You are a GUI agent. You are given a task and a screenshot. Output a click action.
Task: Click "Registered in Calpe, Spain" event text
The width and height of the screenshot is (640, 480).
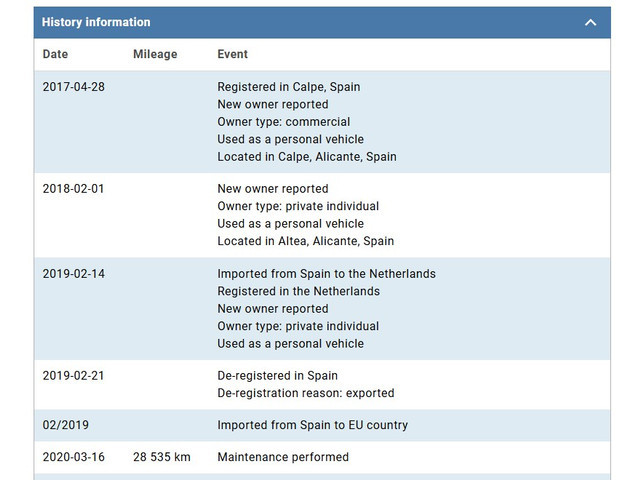click(x=289, y=87)
